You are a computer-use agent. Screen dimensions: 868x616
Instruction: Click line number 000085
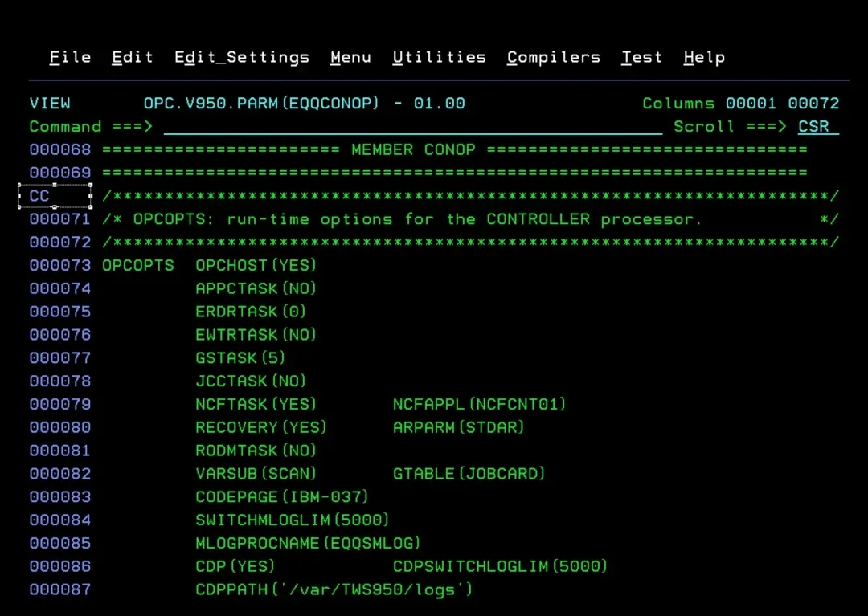(x=59, y=544)
